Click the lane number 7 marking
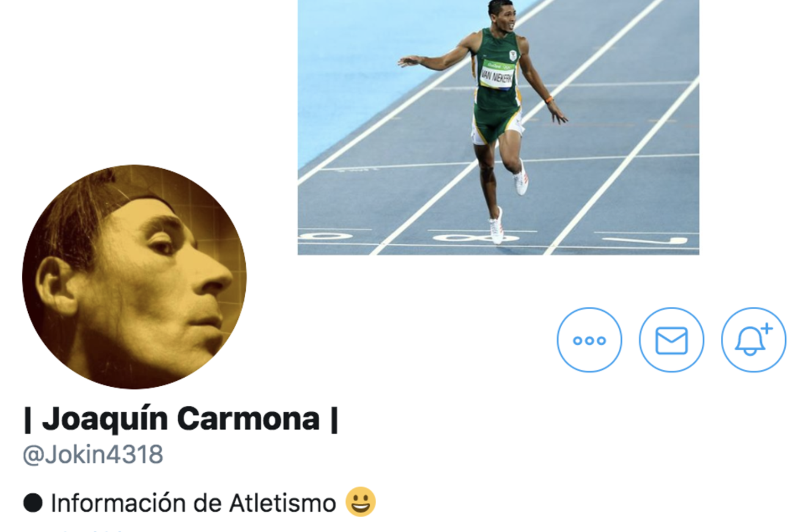The image size is (798, 532). click(645, 241)
